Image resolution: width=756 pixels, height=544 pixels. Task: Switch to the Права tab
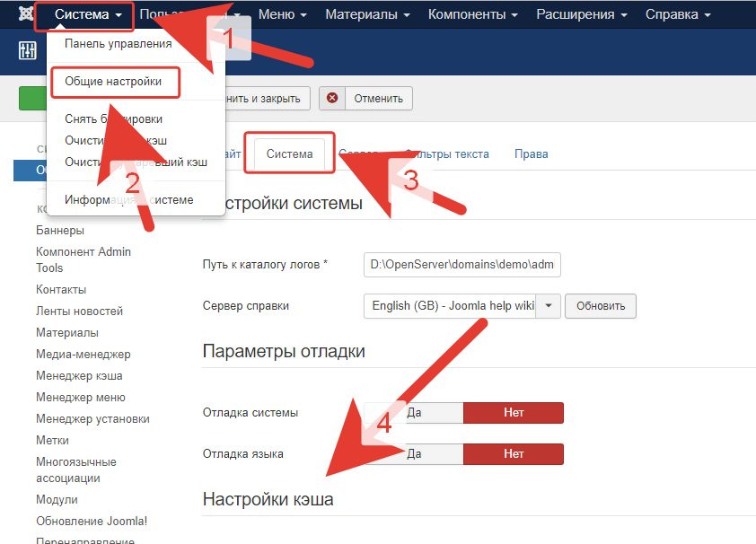pos(531,154)
